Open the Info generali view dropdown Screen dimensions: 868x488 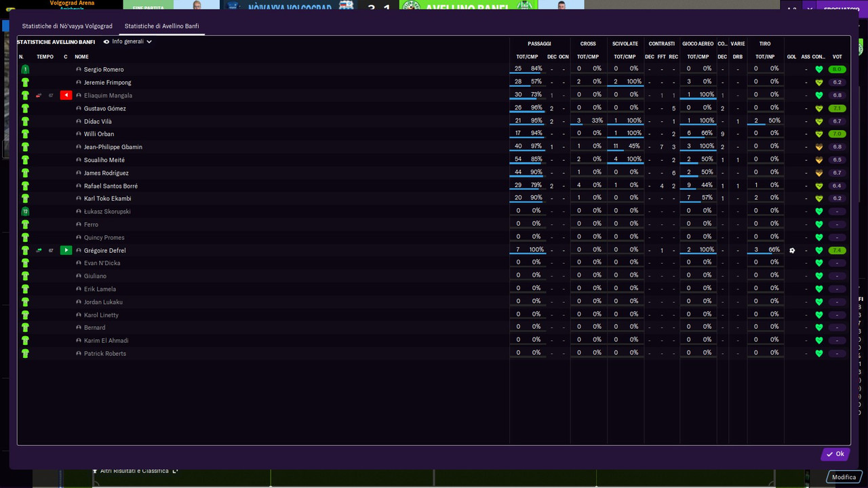click(x=128, y=41)
